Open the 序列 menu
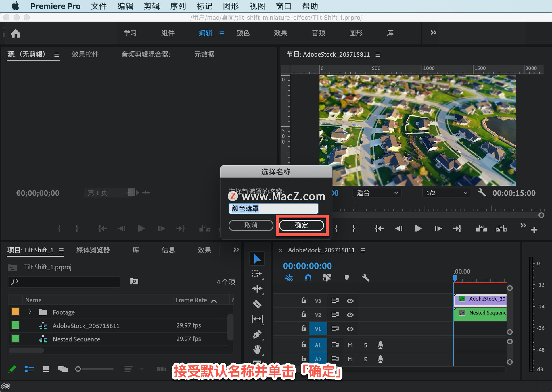The width and height of the screenshot is (552, 392). click(178, 6)
